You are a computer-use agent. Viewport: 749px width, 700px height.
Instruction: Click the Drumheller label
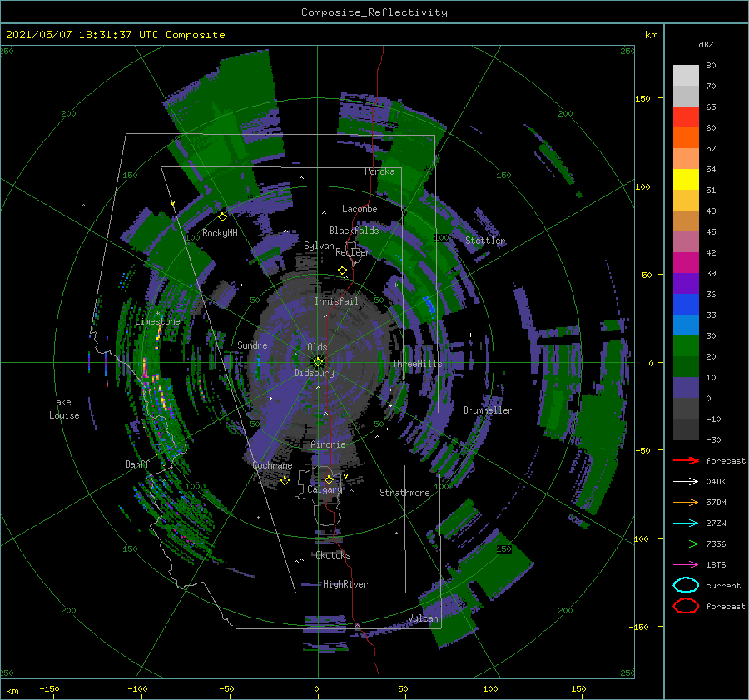tap(487, 410)
